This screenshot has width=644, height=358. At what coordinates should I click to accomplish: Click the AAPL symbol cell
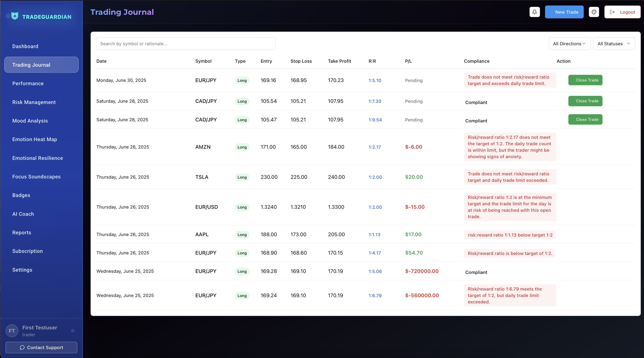tap(202, 234)
